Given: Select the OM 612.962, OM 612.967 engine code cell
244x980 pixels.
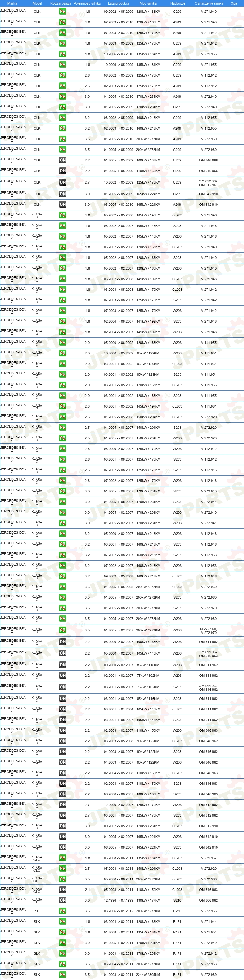Looking at the screenshot, I should pyautogui.click(x=208, y=183).
